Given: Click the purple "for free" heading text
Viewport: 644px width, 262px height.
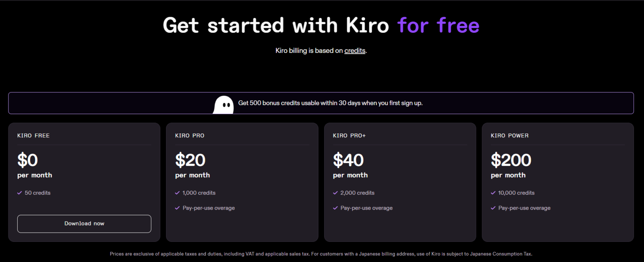Looking at the screenshot, I should pyautogui.click(x=438, y=25).
